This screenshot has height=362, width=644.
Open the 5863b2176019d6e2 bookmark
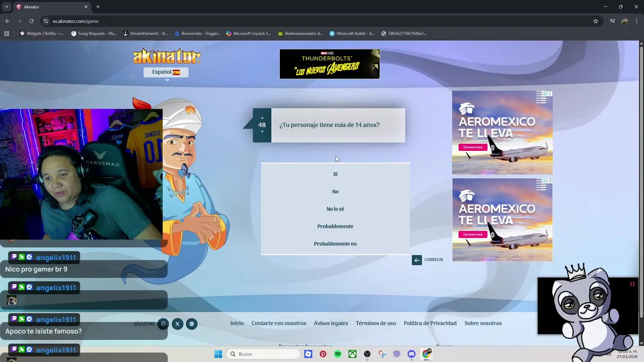tap(404, 34)
